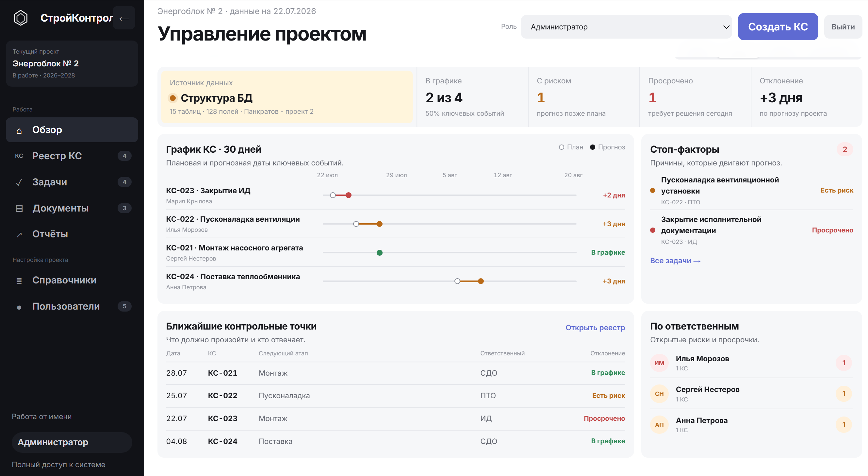Open the Открыть реестр link
The image size is (868, 476).
pyautogui.click(x=595, y=328)
